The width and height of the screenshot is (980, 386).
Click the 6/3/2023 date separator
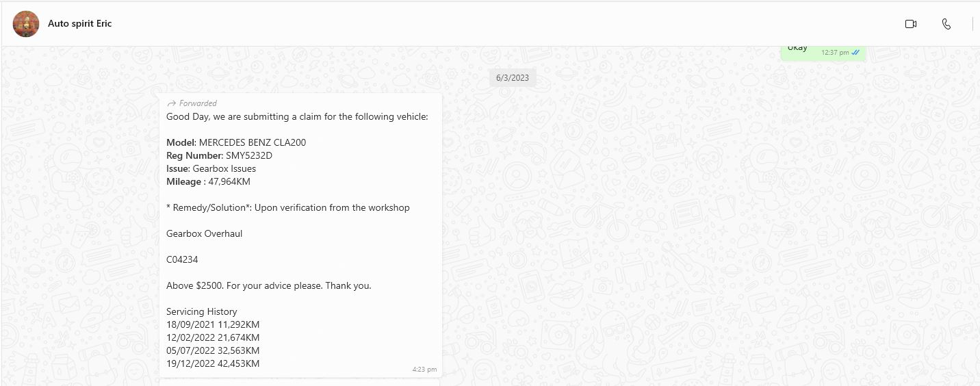pos(513,77)
